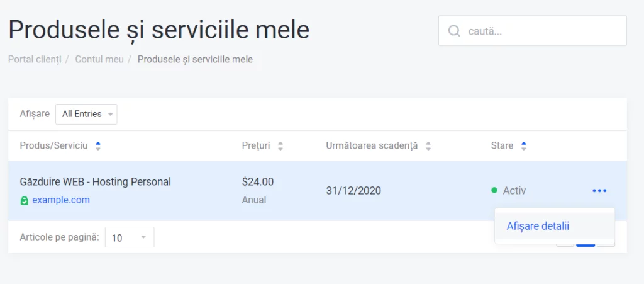Sort by Stare using sort arrows

coord(523,146)
